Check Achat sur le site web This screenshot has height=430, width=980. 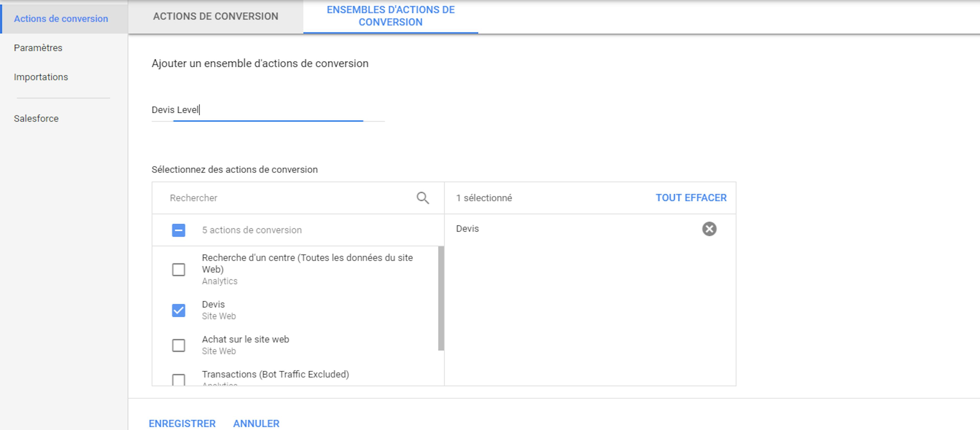coord(178,345)
